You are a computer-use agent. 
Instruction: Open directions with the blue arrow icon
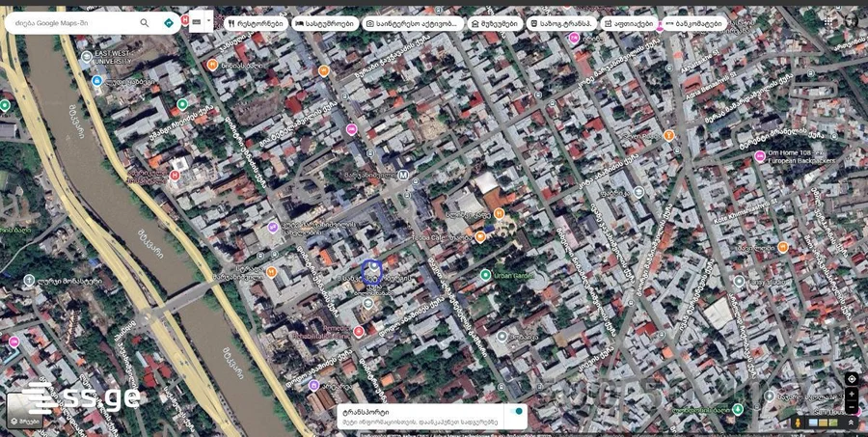coord(168,23)
